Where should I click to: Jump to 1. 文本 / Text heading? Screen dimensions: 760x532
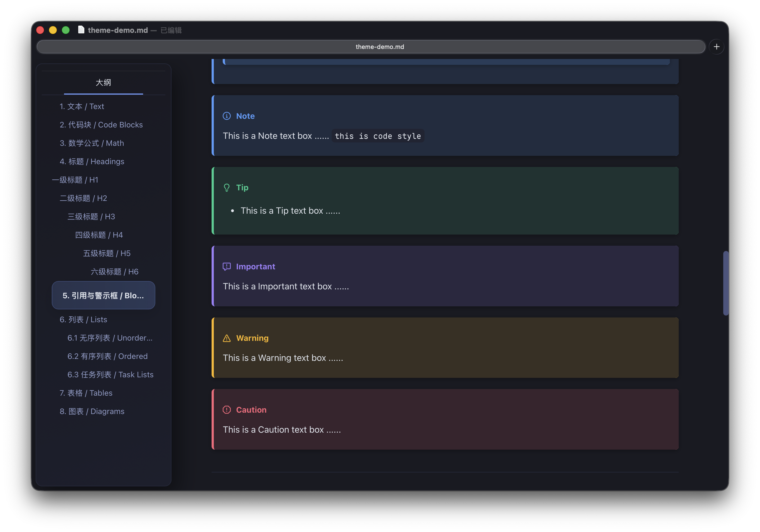pos(82,106)
